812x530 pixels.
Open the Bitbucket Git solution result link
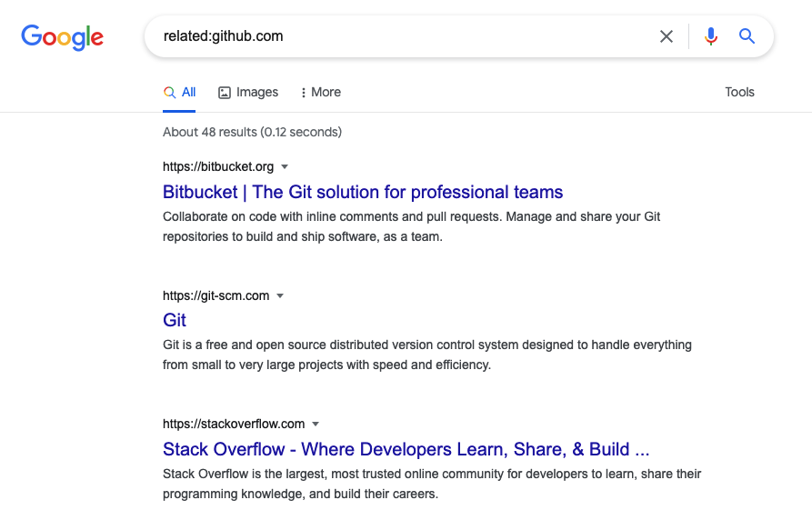tap(363, 192)
